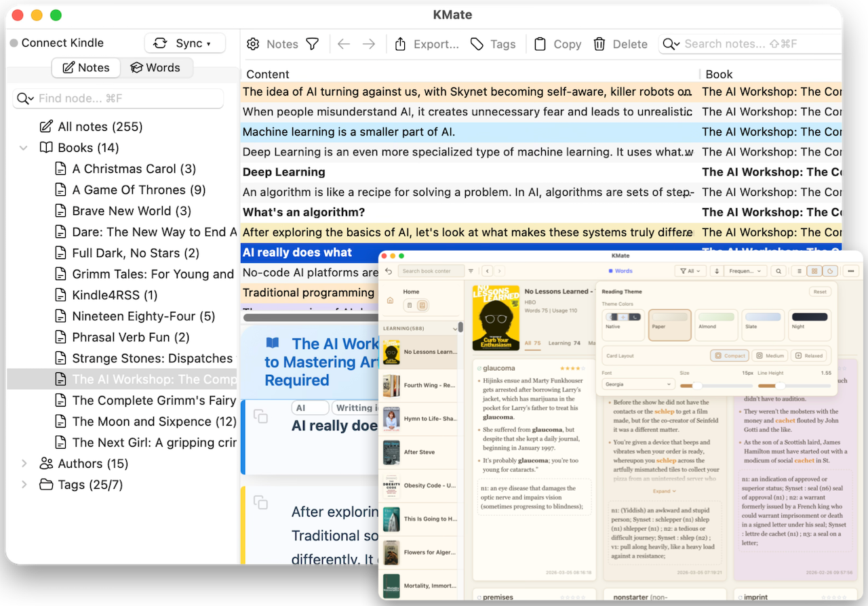Click the Export share icon
Screen dimensions: 868x606
pyautogui.click(x=400, y=44)
